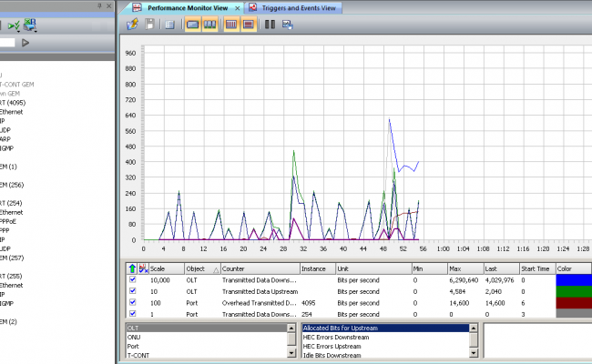Click the new counter set wand icon
The image size is (592, 364).
(x=134, y=24)
